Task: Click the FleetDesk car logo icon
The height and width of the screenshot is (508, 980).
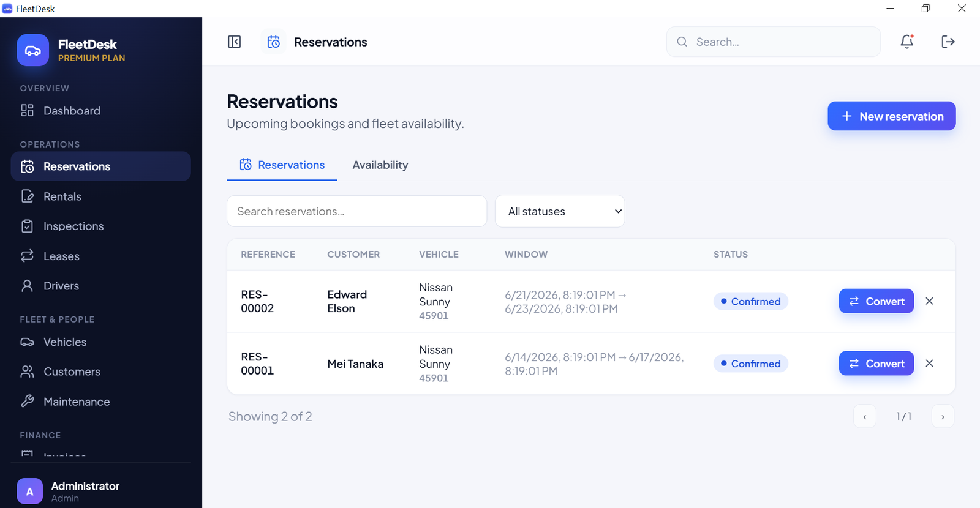Action: pyautogui.click(x=33, y=50)
